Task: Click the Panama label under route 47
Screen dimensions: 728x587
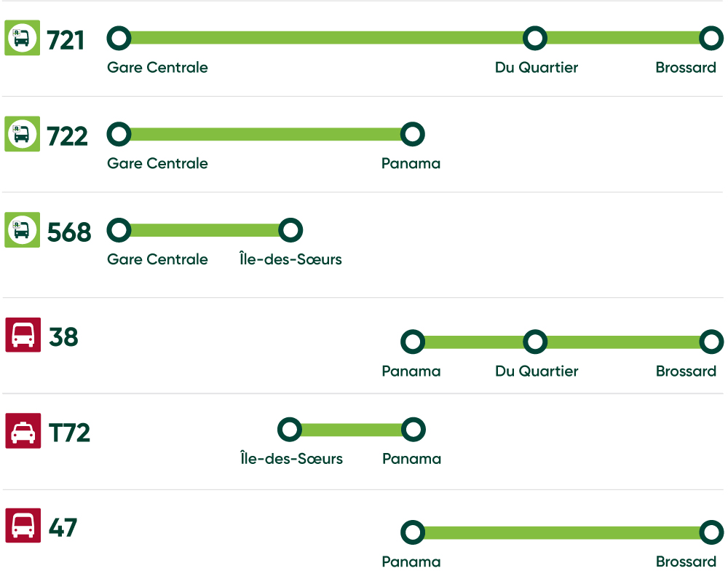Action: point(411,562)
